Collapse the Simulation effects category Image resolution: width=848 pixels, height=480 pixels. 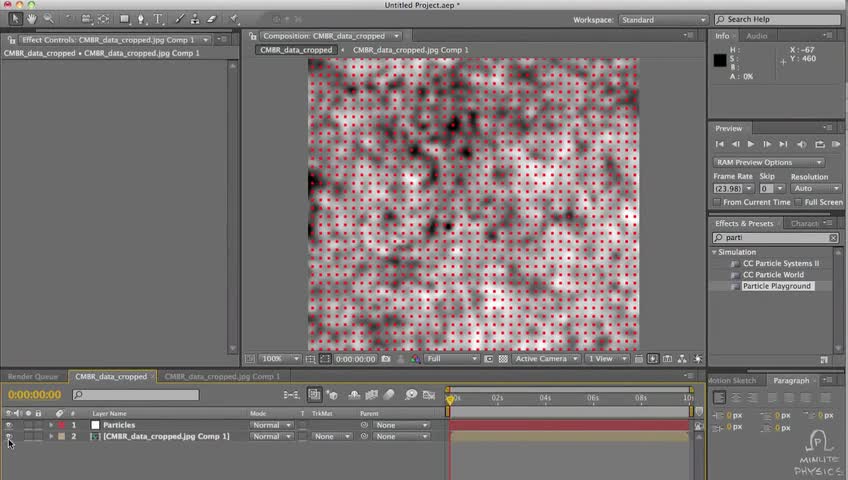coord(714,252)
